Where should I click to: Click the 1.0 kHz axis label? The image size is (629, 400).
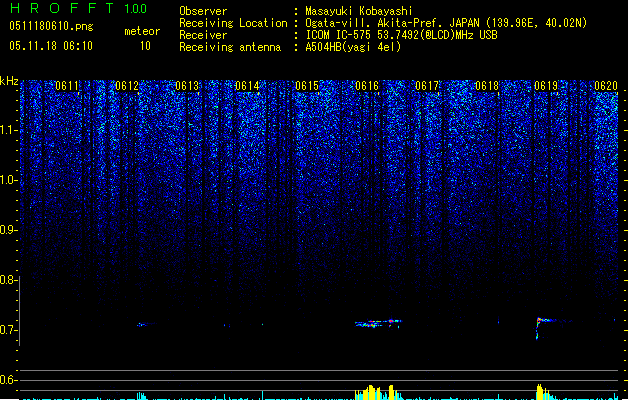[8, 180]
